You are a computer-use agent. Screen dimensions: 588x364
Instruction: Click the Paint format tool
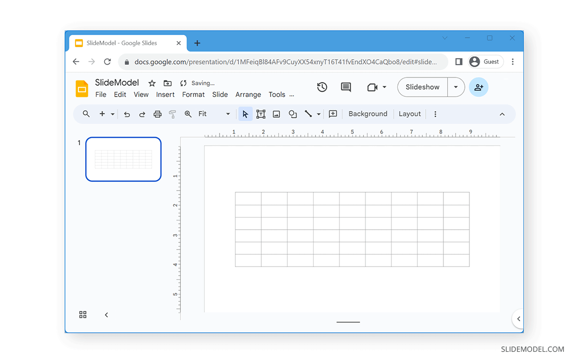pyautogui.click(x=172, y=114)
